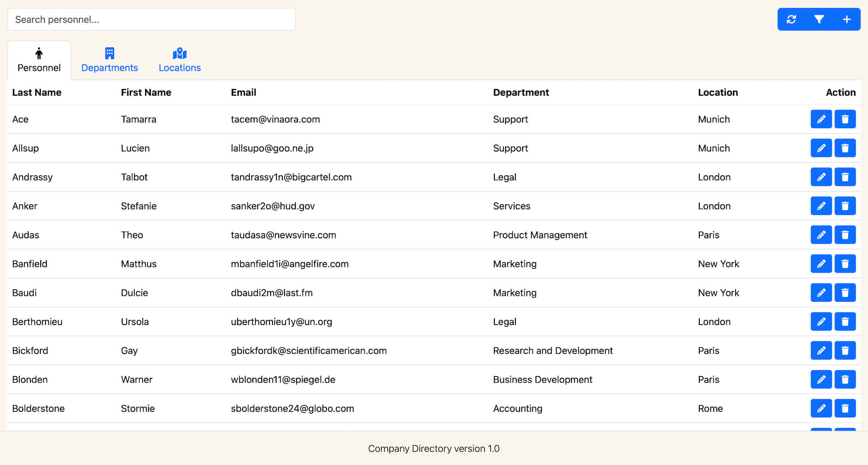Edit Theo Audas row via pencil icon
The width and height of the screenshot is (868, 465).
tap(821, 235)
